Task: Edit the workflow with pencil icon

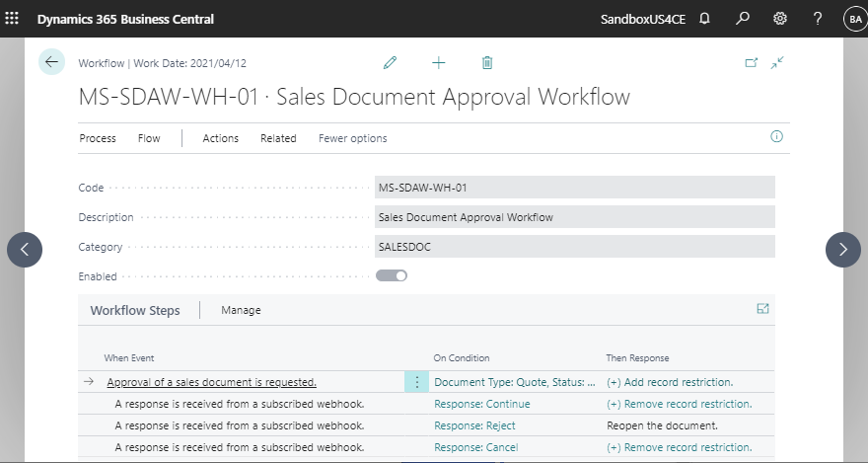Action: [x=390, y=62]
